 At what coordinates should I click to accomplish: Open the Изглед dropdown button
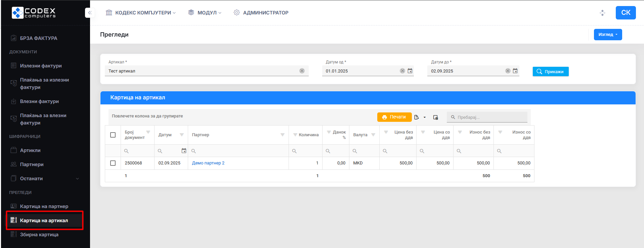[x=607, y=35]
